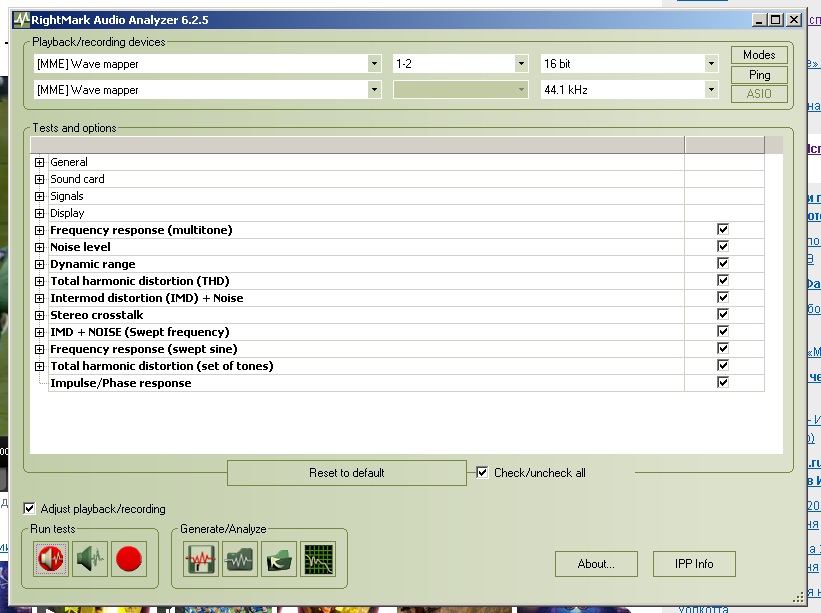The width and height of the screenshot is (821, 613).
Task: Click the Reset to default button
Action: click(x=347, y=473)
